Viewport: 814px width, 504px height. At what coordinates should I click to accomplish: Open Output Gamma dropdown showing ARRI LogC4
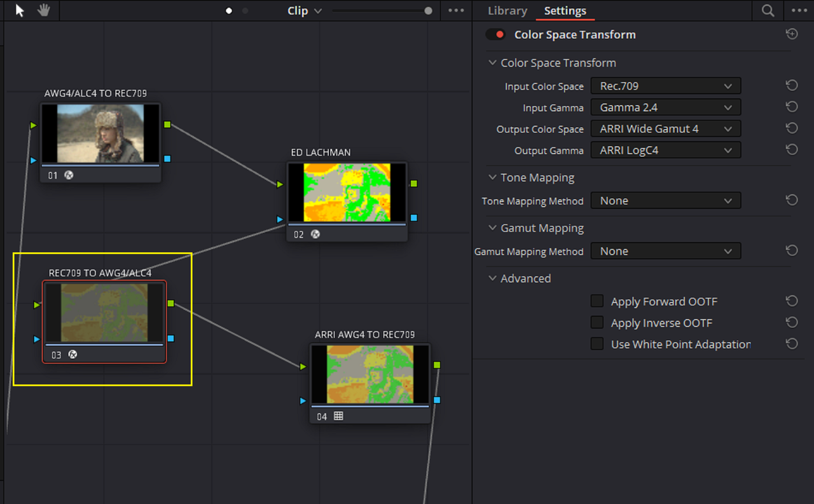pyautogui.click(x=666, y=150)
